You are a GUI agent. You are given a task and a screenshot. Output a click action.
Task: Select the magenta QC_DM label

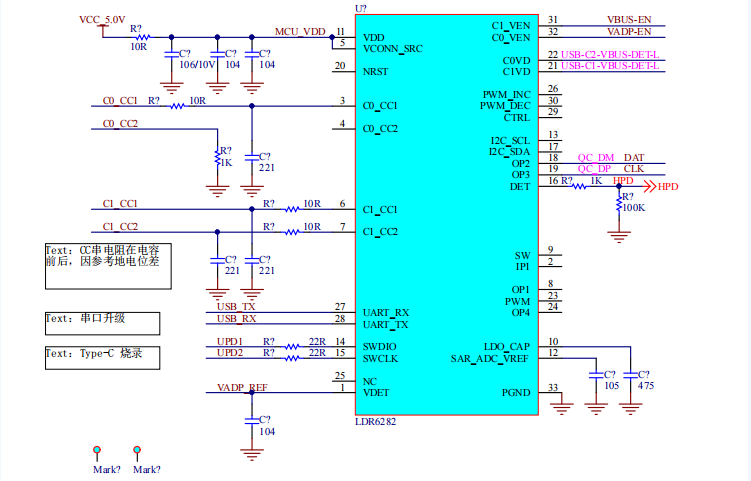pyautogui.click(x=595, y=158)
